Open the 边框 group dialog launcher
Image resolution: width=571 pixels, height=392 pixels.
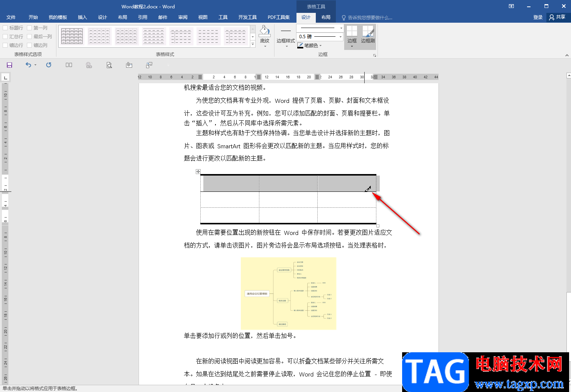click(x=374, y=55)
